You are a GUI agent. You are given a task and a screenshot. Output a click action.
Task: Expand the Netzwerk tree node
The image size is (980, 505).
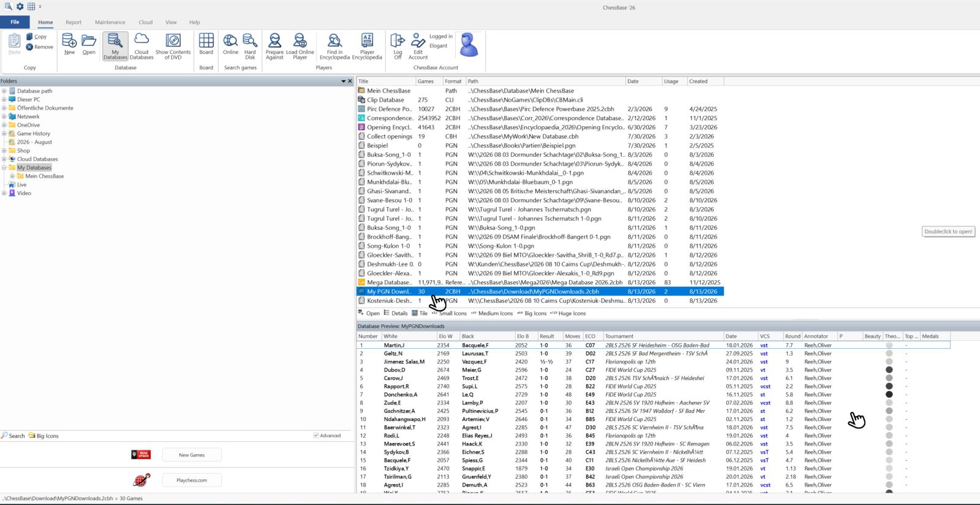(x=4, y=116)
